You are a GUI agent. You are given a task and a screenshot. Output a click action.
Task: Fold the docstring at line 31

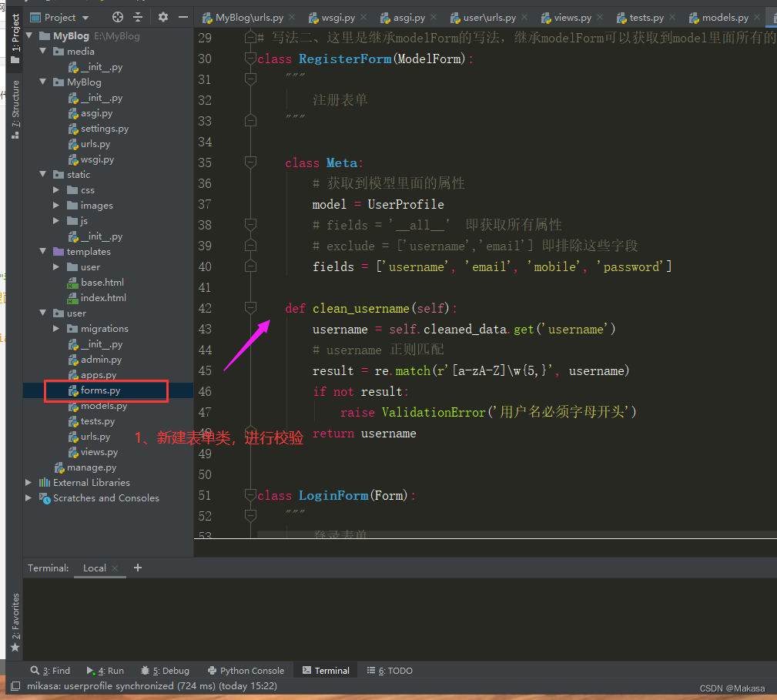251,79
